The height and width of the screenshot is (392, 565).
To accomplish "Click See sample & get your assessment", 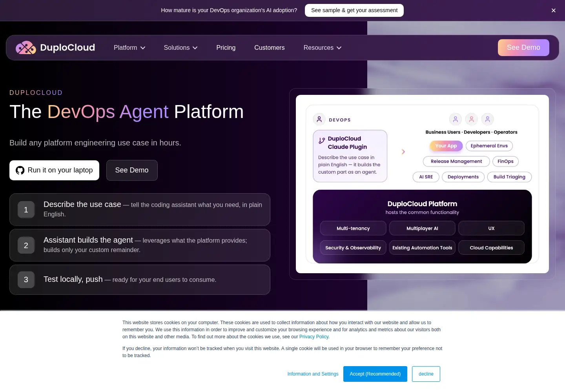I will pyautogui.click(x=354, y=10).
